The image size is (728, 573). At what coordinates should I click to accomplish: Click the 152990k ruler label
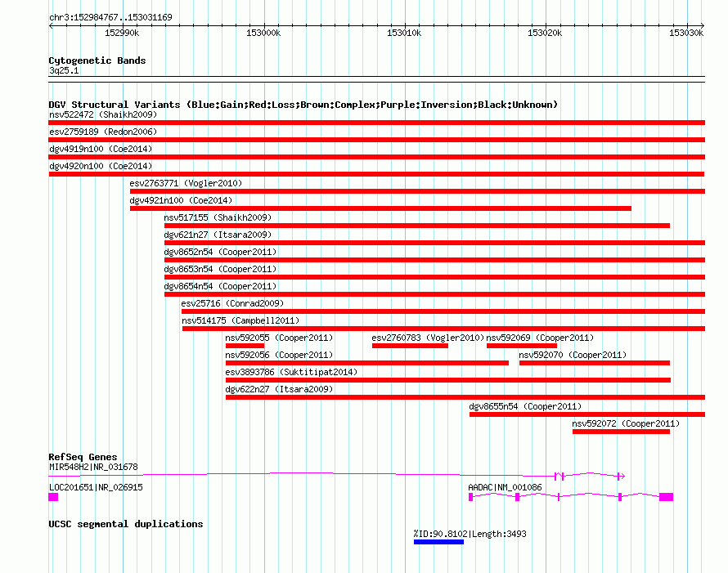pos(122,33)
